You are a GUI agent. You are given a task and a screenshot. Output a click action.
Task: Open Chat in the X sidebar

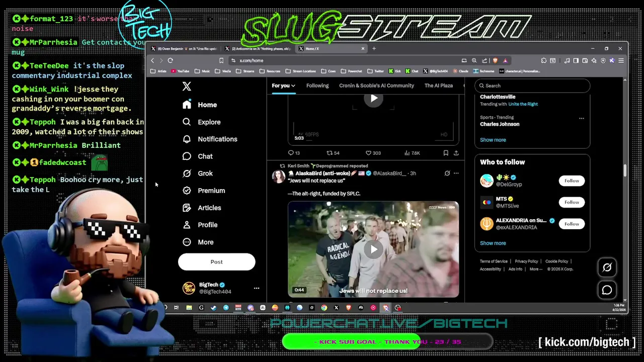[x=198, y=156]
